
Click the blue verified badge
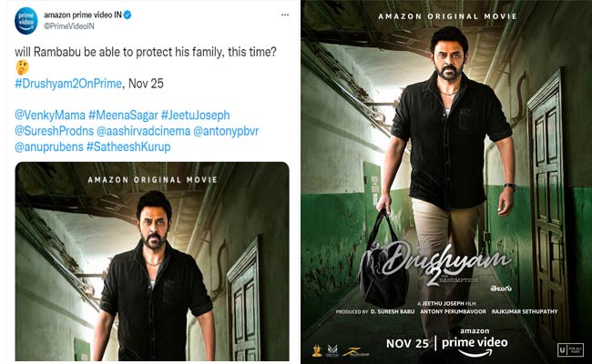[x=128, y=15]
